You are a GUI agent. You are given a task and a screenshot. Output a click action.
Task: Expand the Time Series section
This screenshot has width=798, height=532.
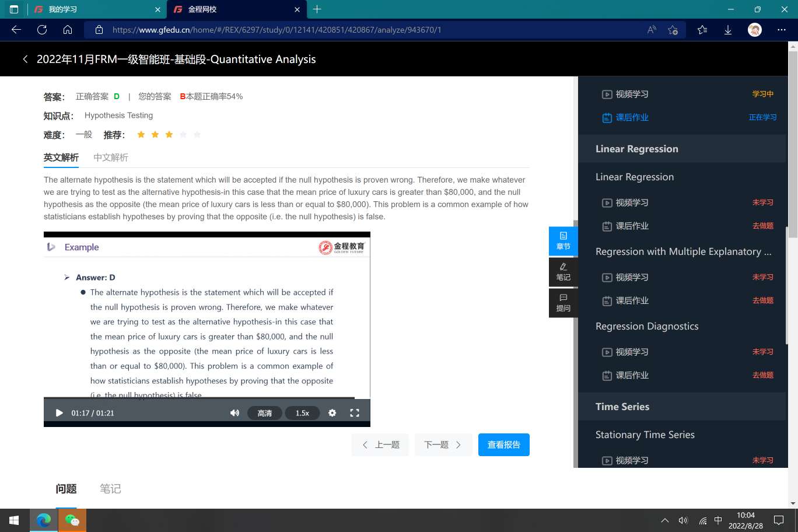point(622,407)
